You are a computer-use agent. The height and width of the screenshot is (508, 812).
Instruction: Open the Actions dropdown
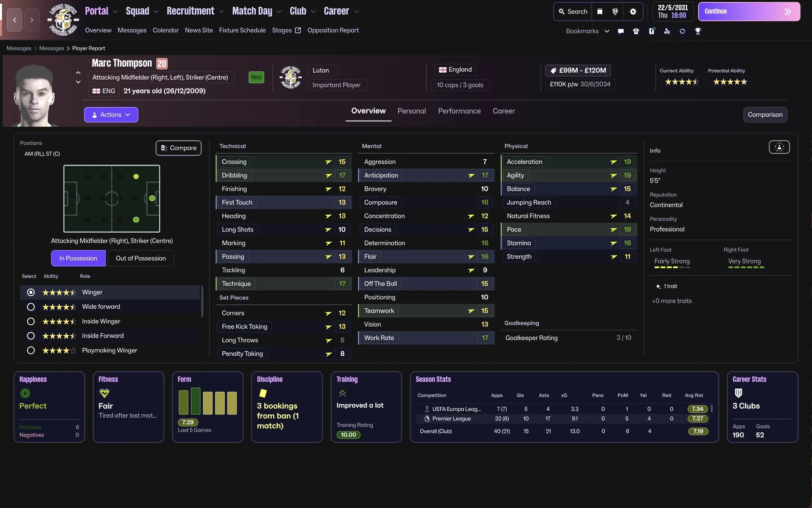111,115
